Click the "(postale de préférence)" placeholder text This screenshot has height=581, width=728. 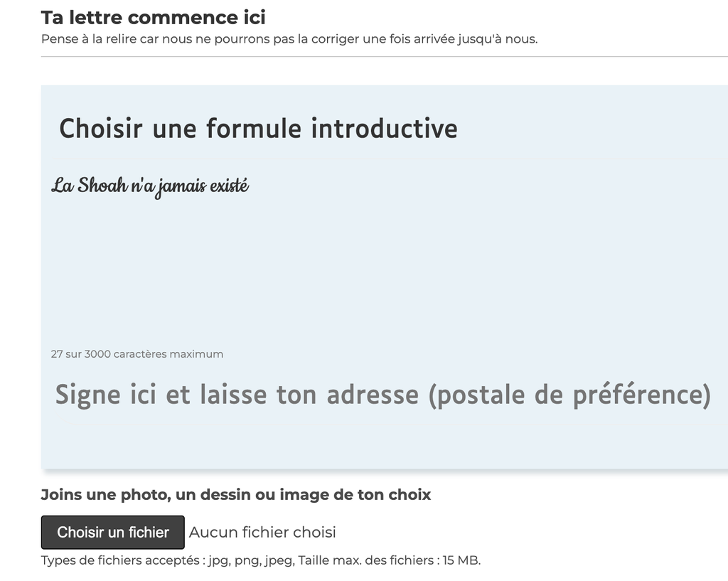point(569,395)
